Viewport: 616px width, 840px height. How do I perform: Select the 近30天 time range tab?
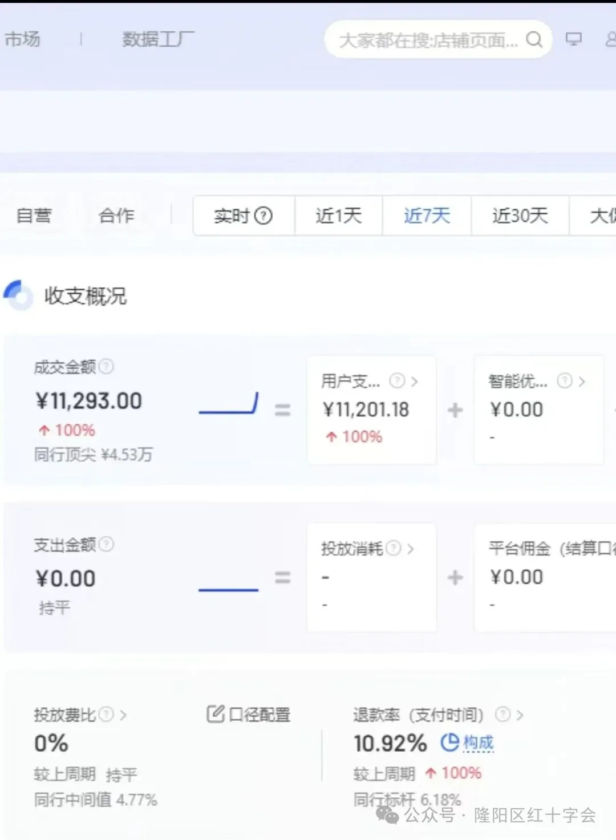coord(520,216)
